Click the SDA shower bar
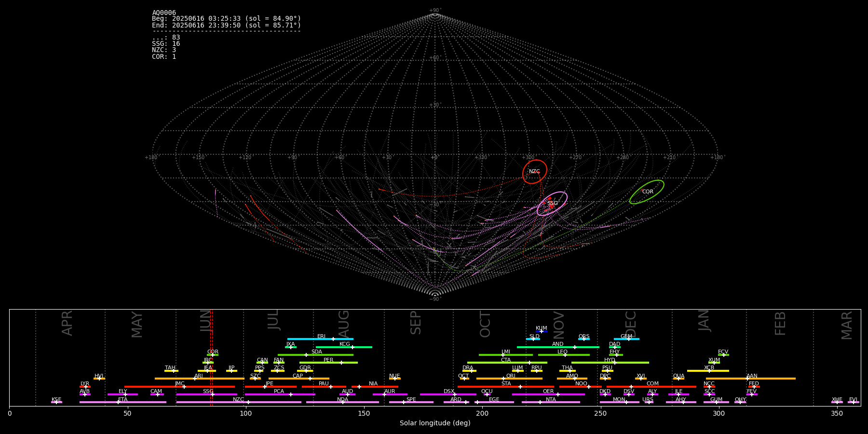This screenshot has width=868, height=434. (315, 355)
